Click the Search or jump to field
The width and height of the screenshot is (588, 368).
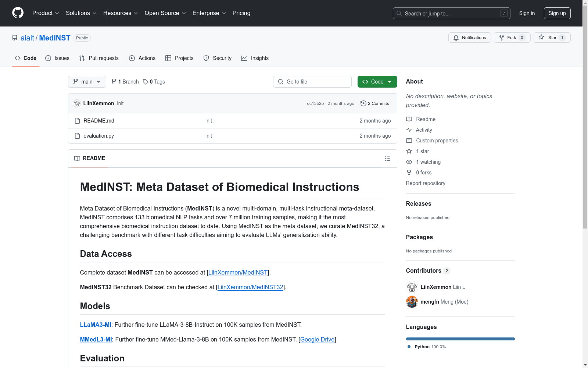[452, 13]
